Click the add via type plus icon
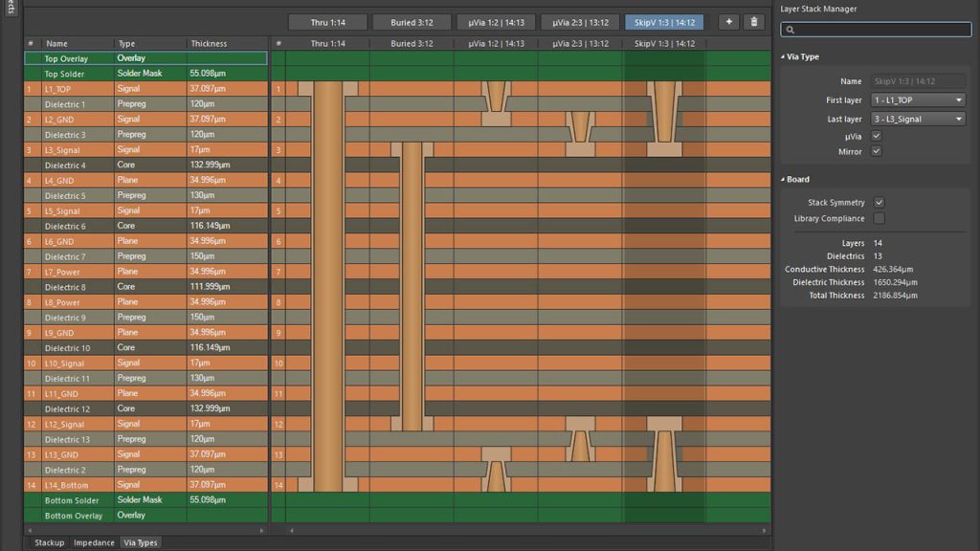This screenshot has width=980, height=551. pyautogui.click(x=728, y=22)
